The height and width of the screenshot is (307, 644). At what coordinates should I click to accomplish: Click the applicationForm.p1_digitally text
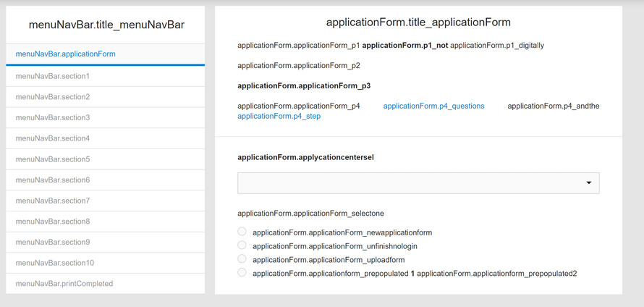(x=497, y=45)
